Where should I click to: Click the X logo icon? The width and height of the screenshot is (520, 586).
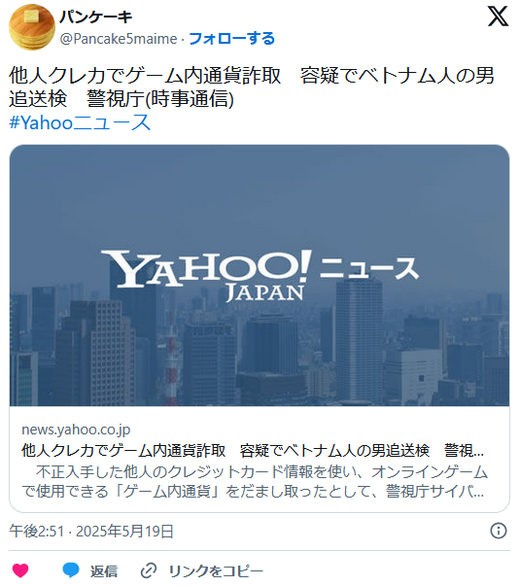tap(498, 16)
